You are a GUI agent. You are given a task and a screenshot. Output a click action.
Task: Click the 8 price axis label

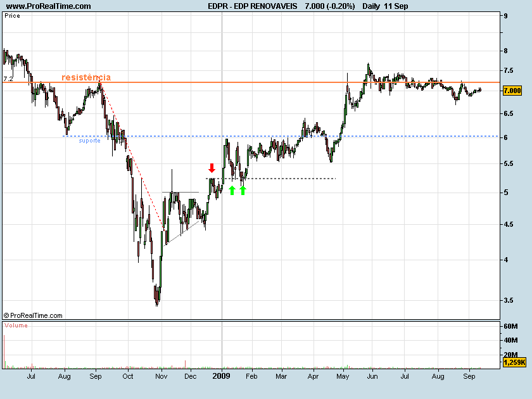pos(506,51)
